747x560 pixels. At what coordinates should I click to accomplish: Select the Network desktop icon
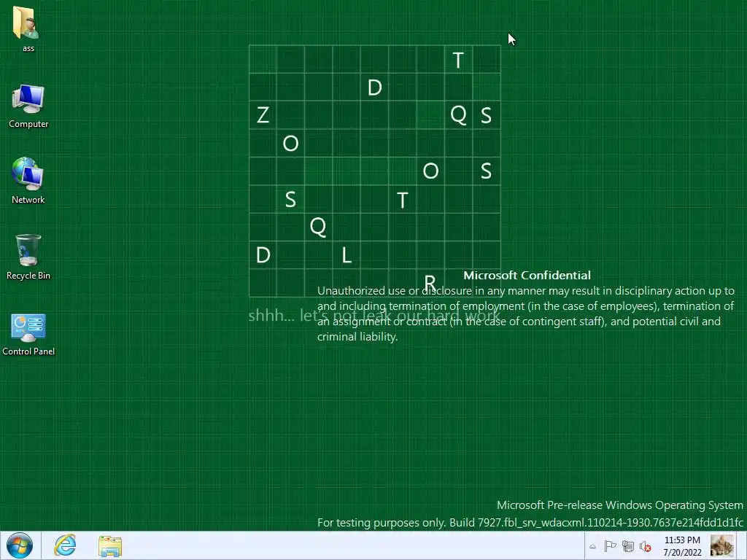(28, 181)
